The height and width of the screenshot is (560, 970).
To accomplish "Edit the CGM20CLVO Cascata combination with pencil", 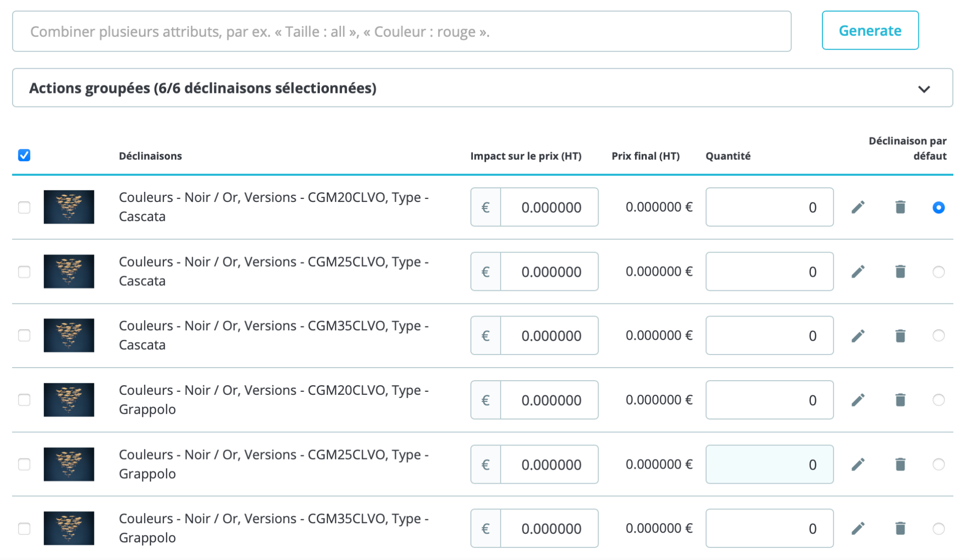I will pyautogui.click(x=858, y=207).
